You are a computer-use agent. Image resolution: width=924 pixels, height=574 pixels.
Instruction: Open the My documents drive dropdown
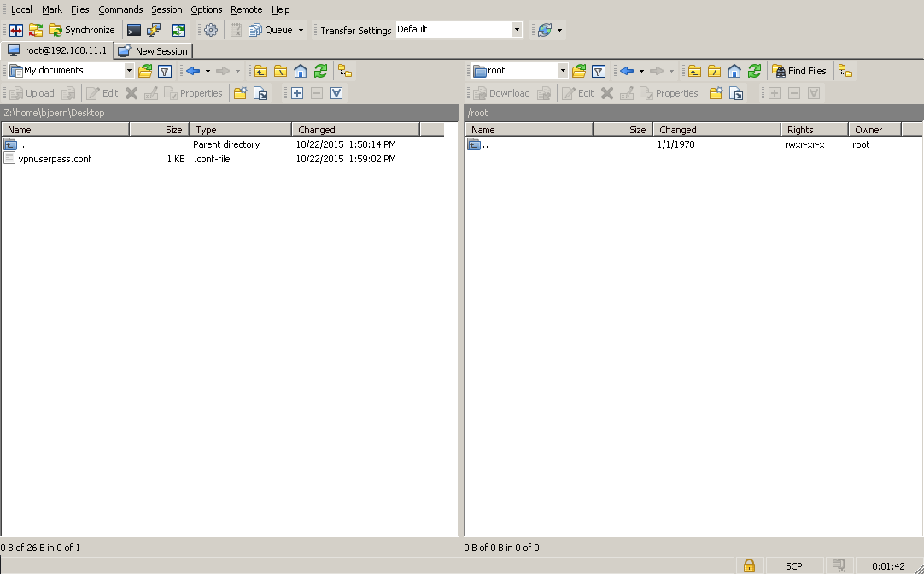(129, 71)
